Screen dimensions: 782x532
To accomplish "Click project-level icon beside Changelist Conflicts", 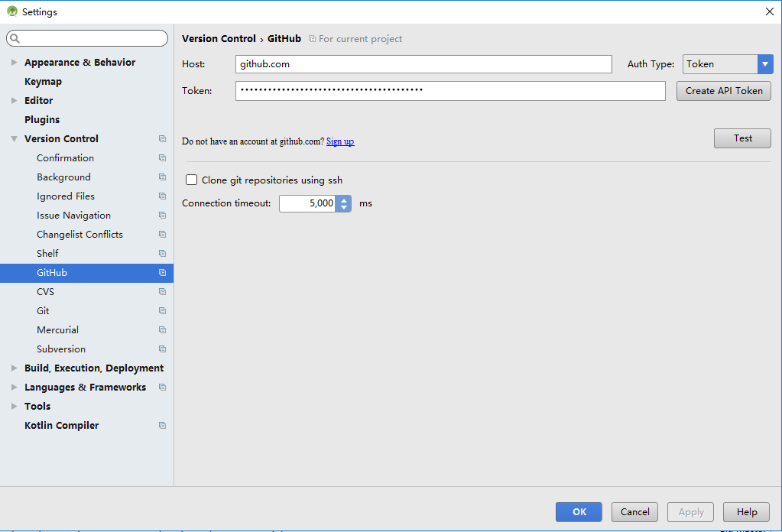I will pos(162,235).
